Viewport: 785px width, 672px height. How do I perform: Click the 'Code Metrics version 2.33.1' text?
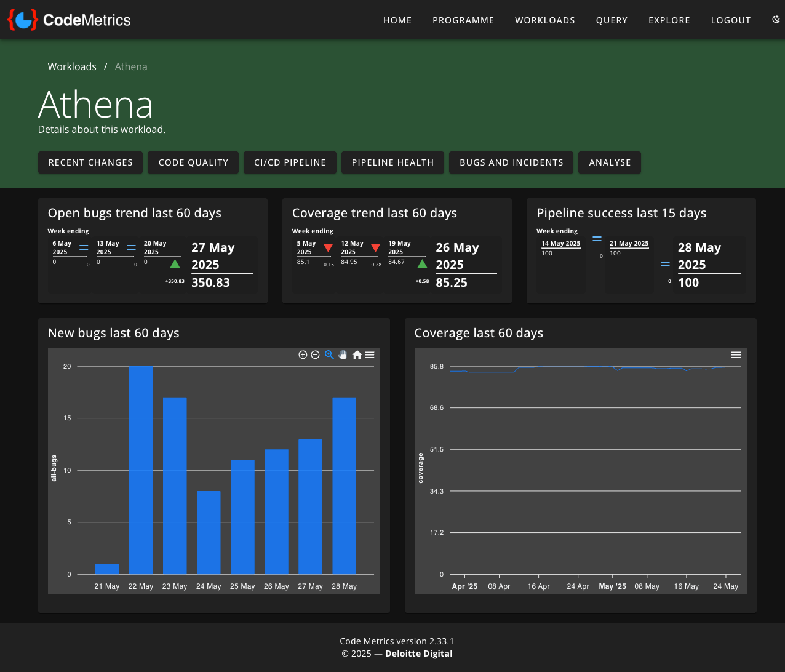pos(397,641)
